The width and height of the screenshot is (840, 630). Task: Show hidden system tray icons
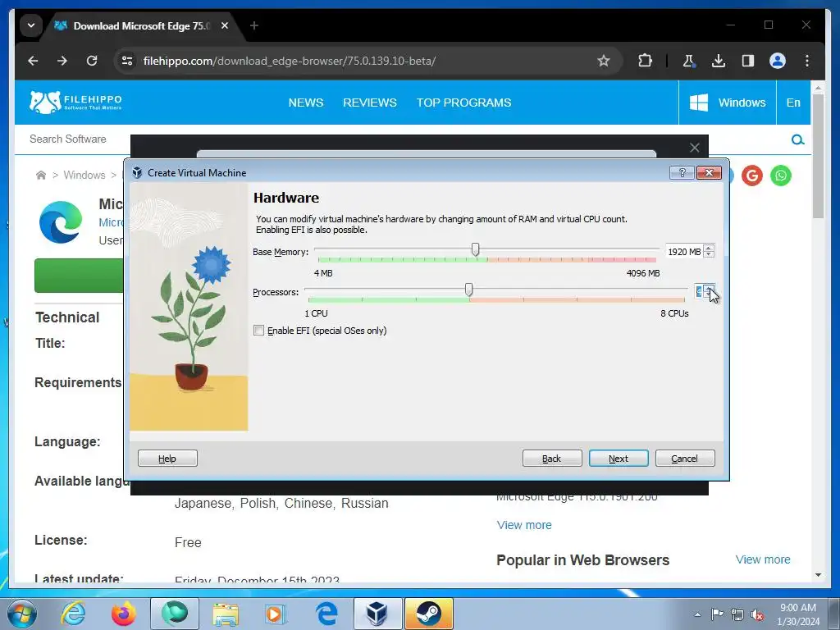(697, 614)
